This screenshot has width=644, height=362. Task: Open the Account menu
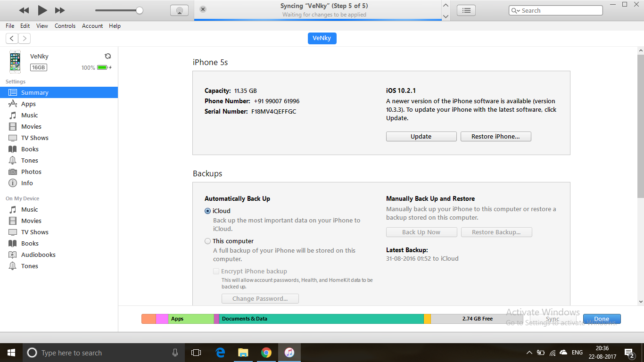pyautogui.click(x=92, y=26)
